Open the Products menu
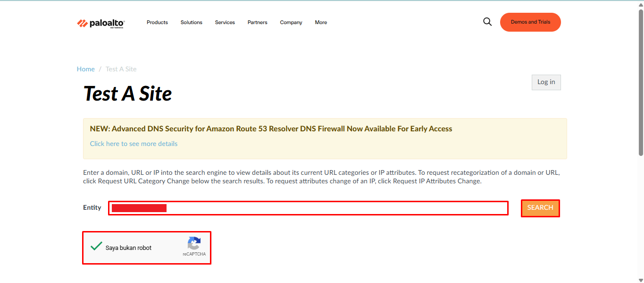644x283 pixels. click(157, 22)
